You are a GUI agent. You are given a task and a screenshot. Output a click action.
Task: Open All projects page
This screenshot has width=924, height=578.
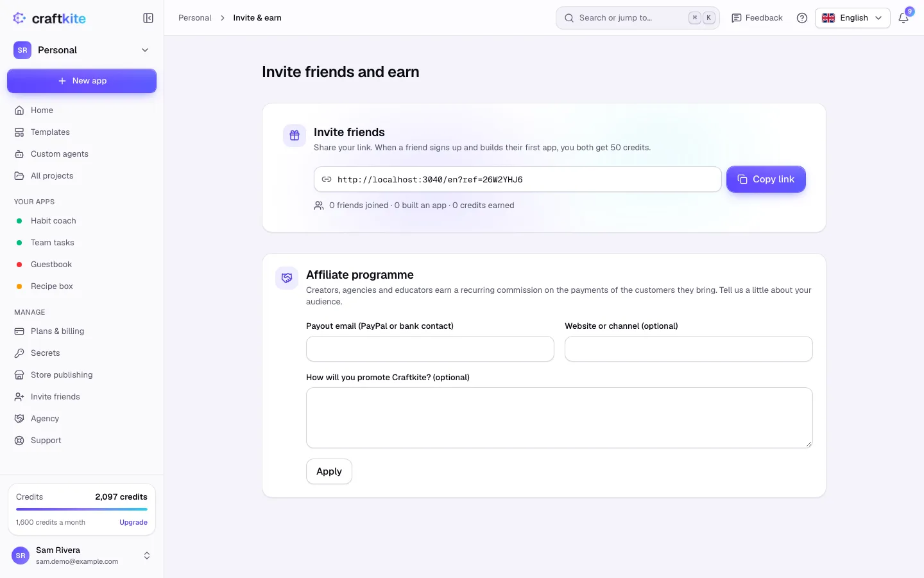pyautogui.click(x=81, y=176)
